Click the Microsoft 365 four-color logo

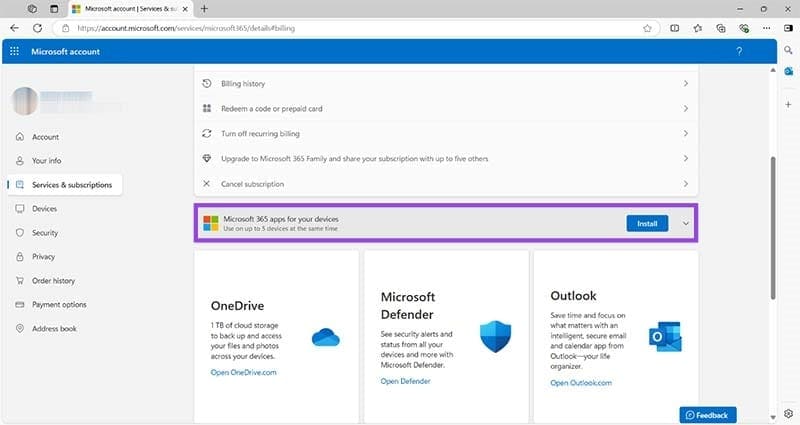click(x=211, y=223)
